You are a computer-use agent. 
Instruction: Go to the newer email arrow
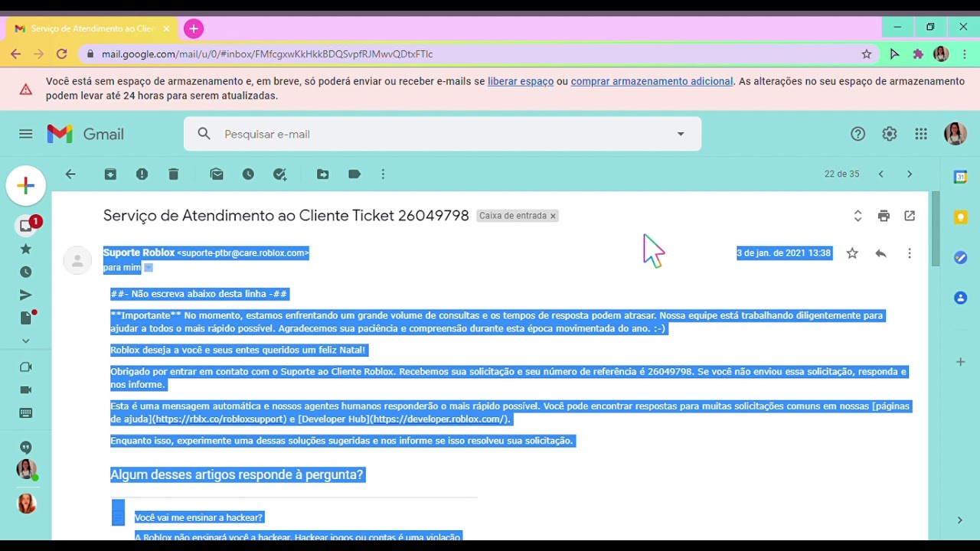coord(880,174)
